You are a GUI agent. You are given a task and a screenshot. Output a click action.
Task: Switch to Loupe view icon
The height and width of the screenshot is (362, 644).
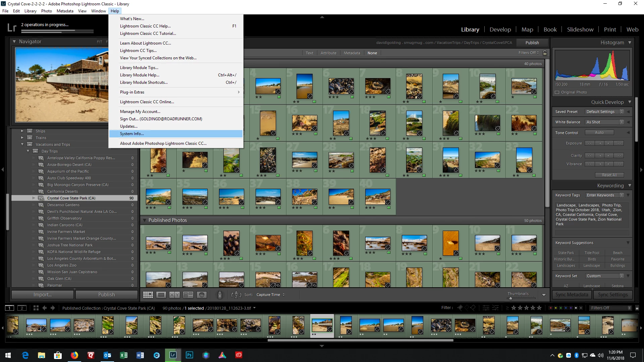click(161, 295)
